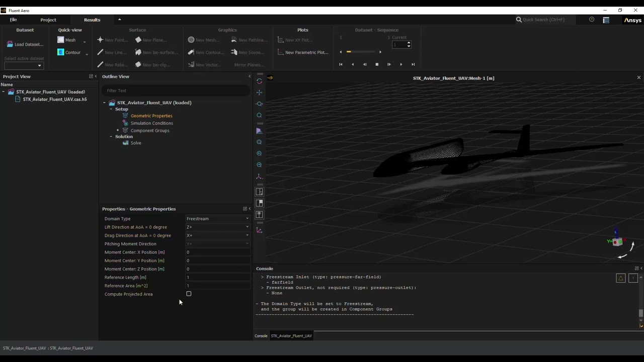Screen dimensions: 644x362
Task: Open Lift Direction dropdown showing Z+
Action: point(218,227)
